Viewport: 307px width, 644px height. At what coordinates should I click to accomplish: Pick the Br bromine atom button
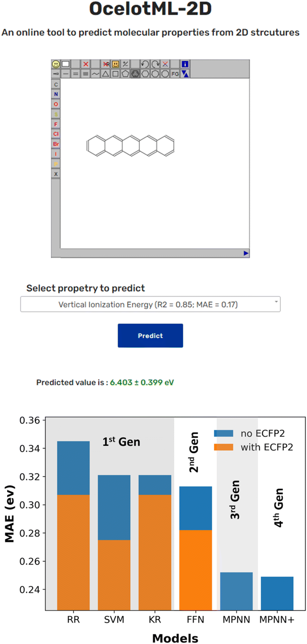click(x=56, y=144)
